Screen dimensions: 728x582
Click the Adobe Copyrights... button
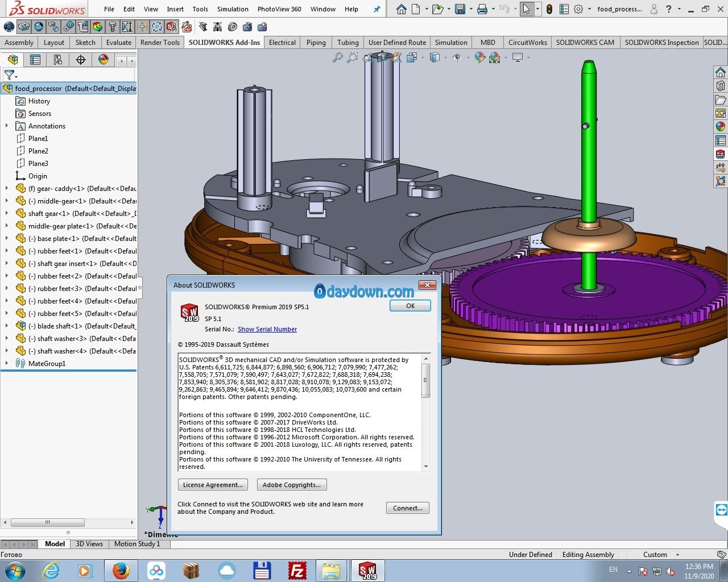tap(292, 485)
